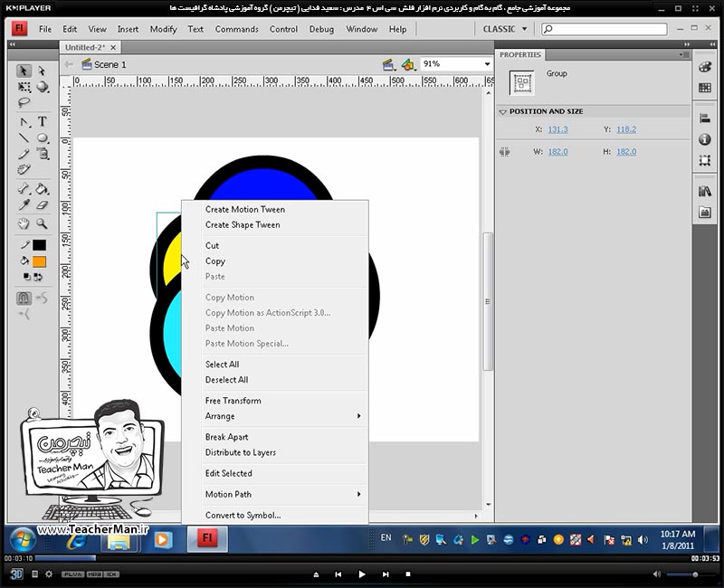Select the Bone tool
The width and height of the screenshot is (724, 588).
(24, 189)
